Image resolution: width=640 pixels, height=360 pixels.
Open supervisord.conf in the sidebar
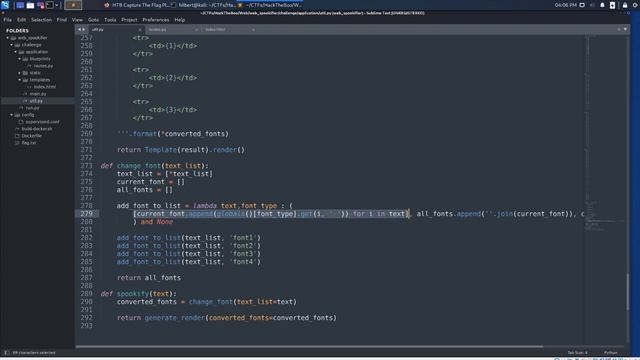42,122
